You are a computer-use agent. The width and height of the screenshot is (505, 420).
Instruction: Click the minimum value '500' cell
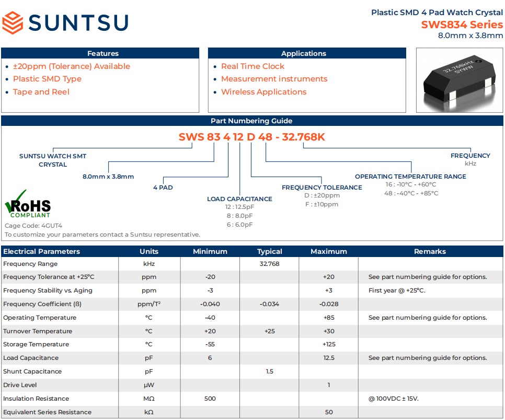(x=210, y=399)
